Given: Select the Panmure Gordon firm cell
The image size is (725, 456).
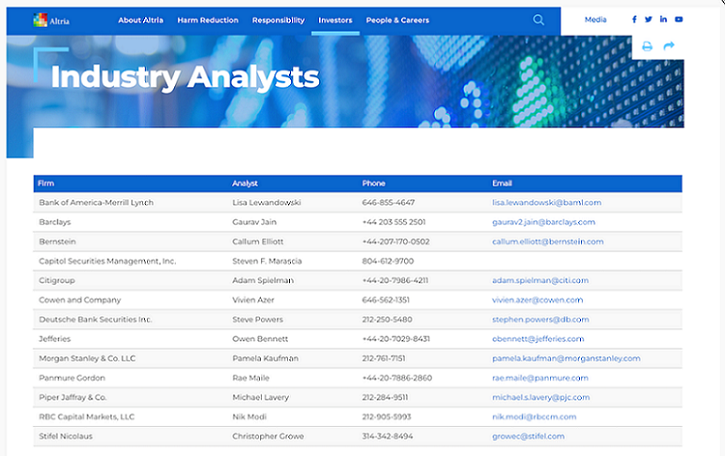Looking at the screenshot, I should (x=72, y=378).
